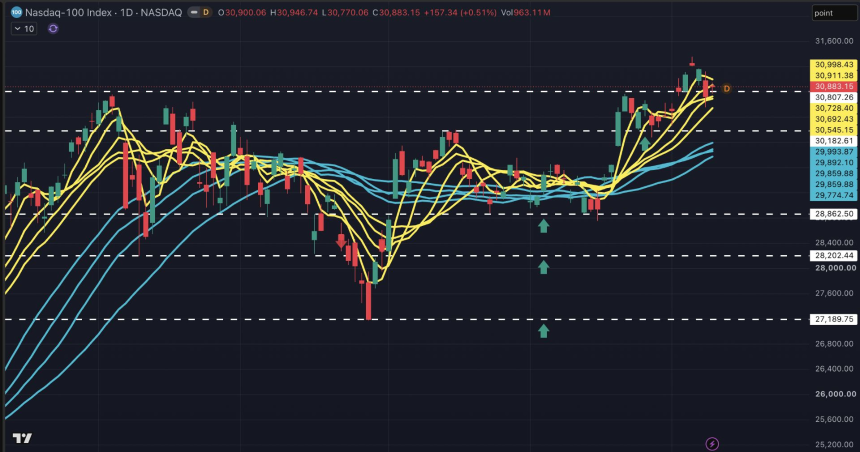The image size is (860, 452).
Task: Open the Nasdaq-100 Index symbol title
Action: pos(104,12)
